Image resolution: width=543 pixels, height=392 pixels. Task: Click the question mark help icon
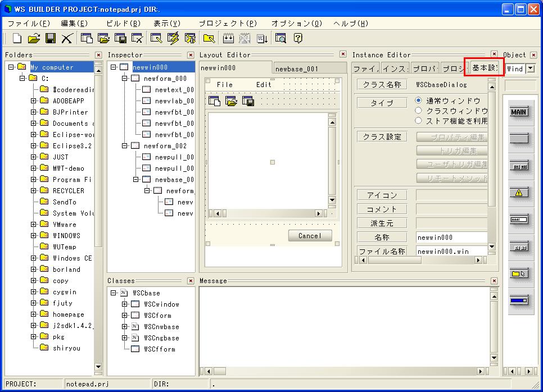pos(298,38)
